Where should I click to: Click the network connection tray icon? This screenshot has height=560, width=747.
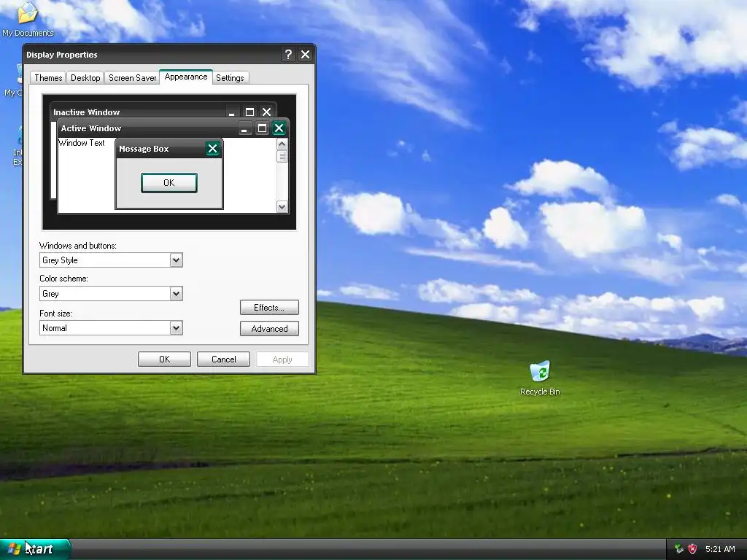[x=679, y=549]
